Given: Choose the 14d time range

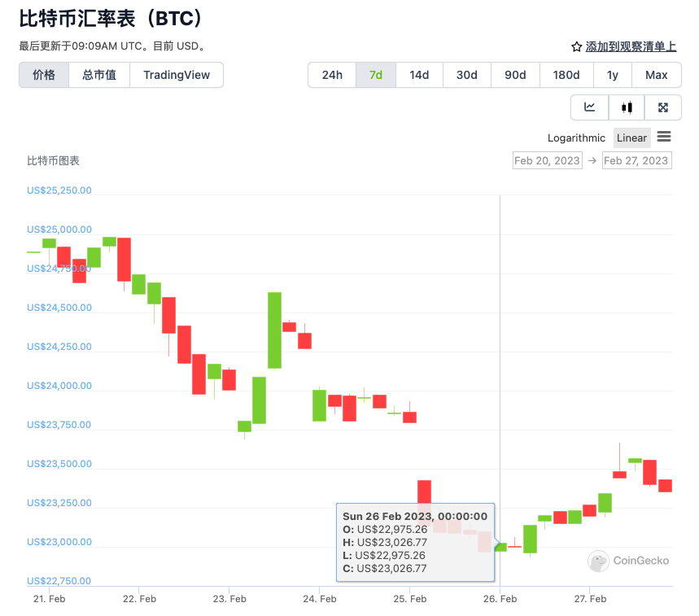Looking at the screenshot, I should click(419, 75).
